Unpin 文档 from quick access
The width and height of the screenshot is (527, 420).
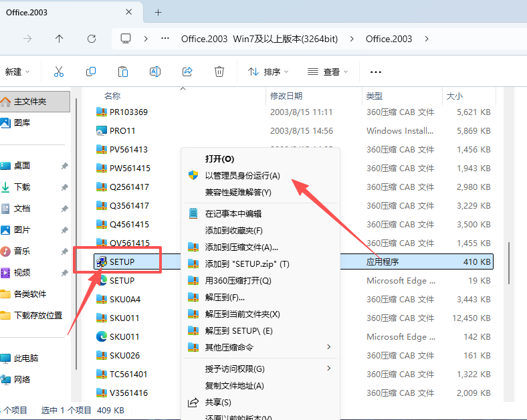click(64, 209)
